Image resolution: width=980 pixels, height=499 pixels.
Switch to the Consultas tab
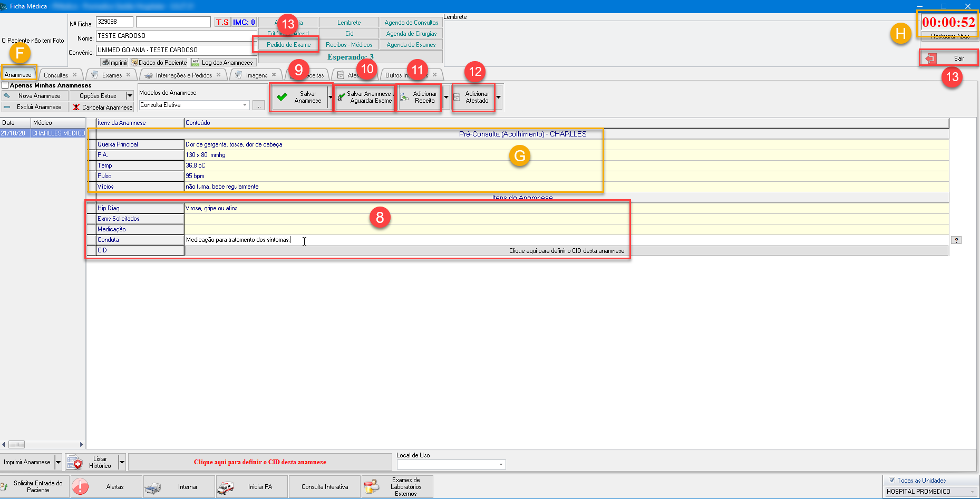coord(56,75)
